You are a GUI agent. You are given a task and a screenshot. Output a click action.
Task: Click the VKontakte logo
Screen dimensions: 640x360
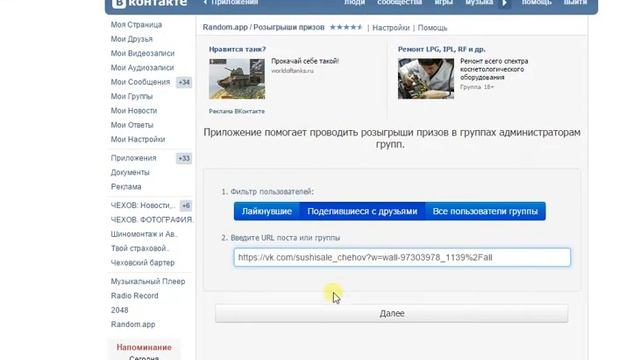click(x=150, y=3)
